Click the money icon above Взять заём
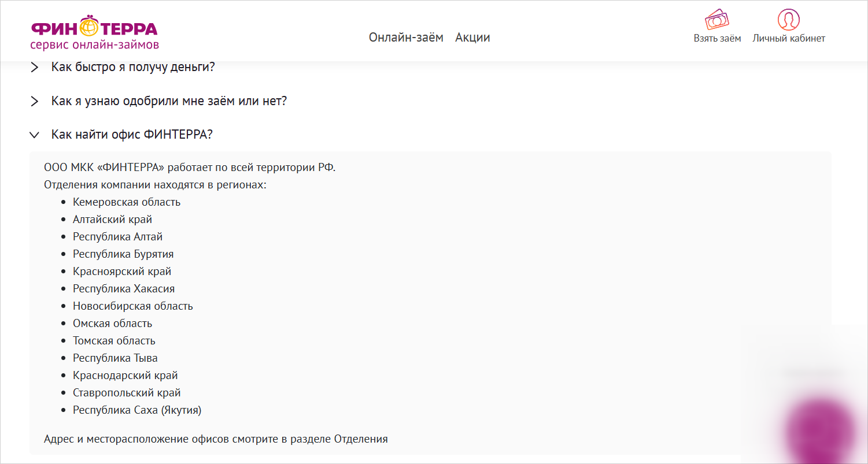Viewport: 868px width, 464px height. [x=717, y=20]
